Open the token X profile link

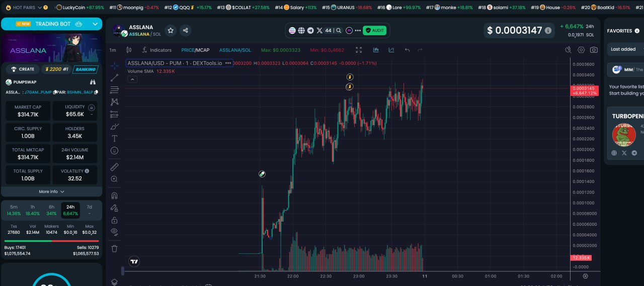tap(319, 31)
